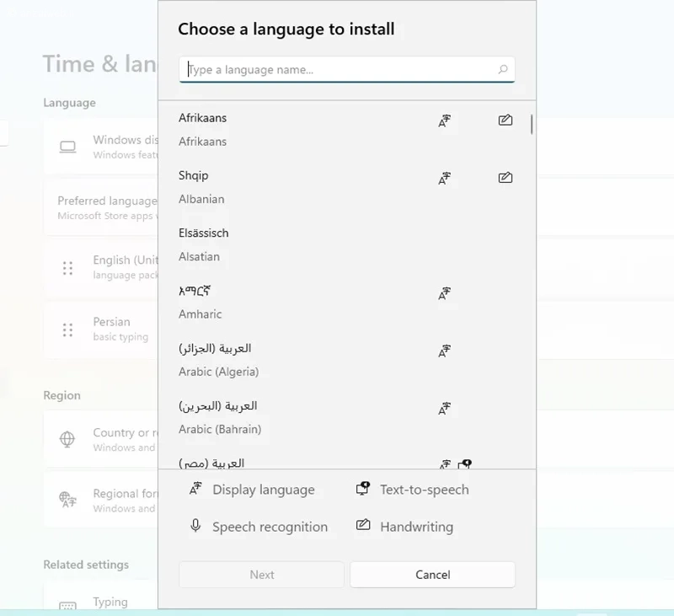The width and height of the screenshot is (674, 616).
Task: Select the Amharic language entry
Action: pos(346,303)
